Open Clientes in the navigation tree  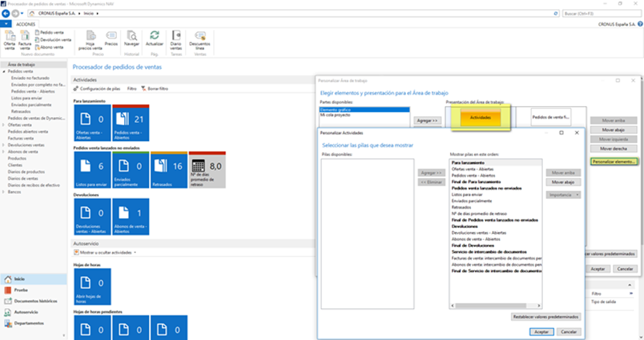click(15, 165)
